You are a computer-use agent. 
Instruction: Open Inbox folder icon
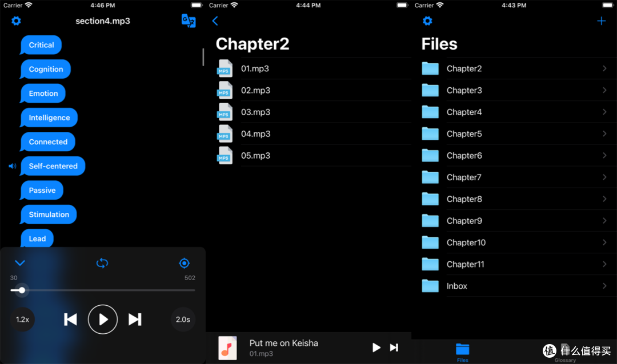coord(430,286)
